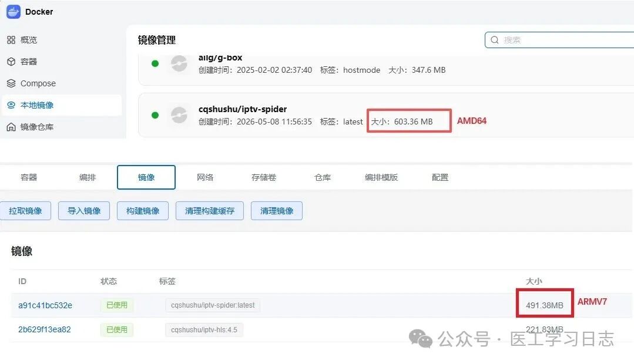Click the 镜像管理 page heading

click(156, 40)
